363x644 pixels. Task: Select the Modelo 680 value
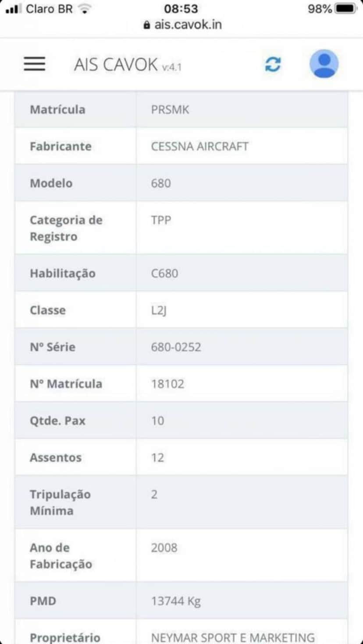point(161,183)
